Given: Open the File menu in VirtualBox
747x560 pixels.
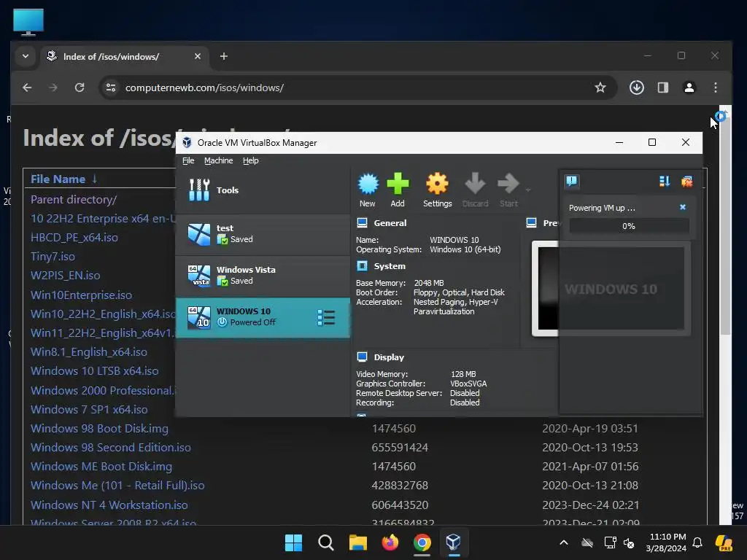Looking at the screenshot, I should (x=188, y=160).
